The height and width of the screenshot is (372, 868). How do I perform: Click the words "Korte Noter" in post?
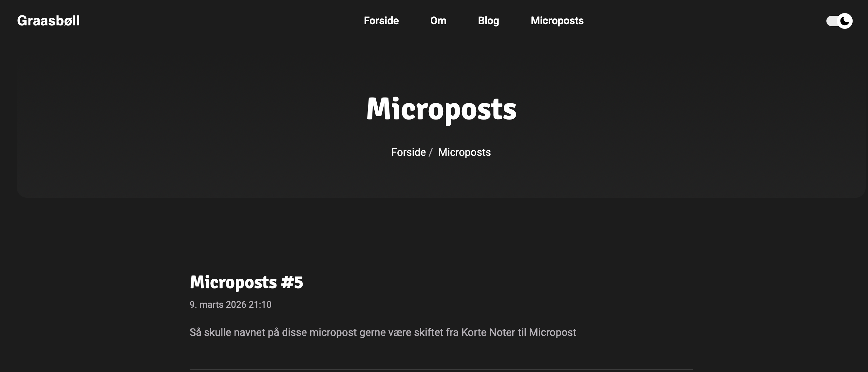coord(488,333)
